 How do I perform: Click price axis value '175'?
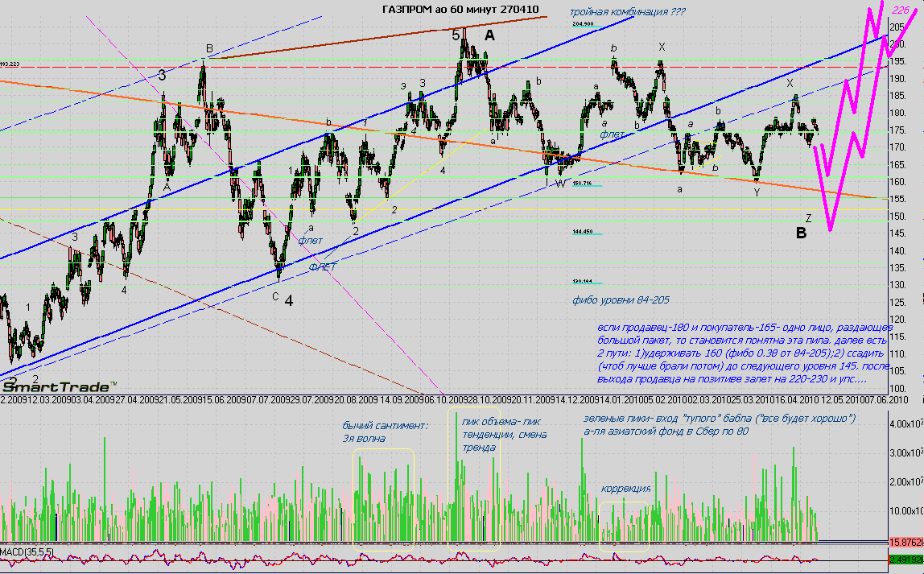tap(897, 131)
